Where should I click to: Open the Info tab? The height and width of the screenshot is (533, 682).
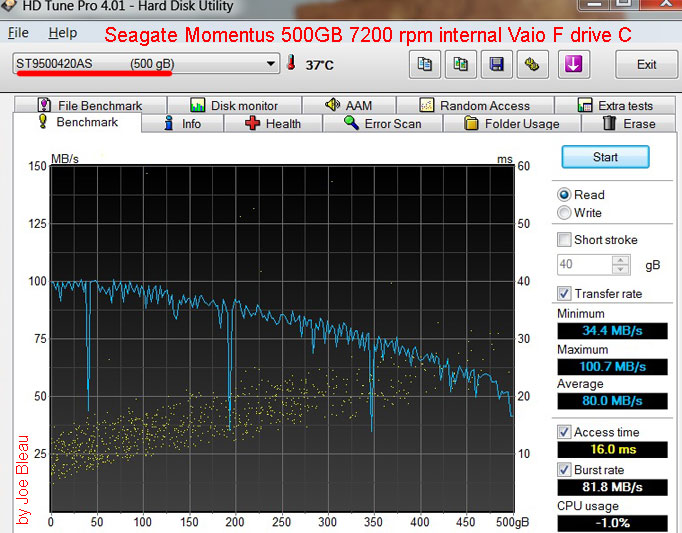(x=182, y=124)
